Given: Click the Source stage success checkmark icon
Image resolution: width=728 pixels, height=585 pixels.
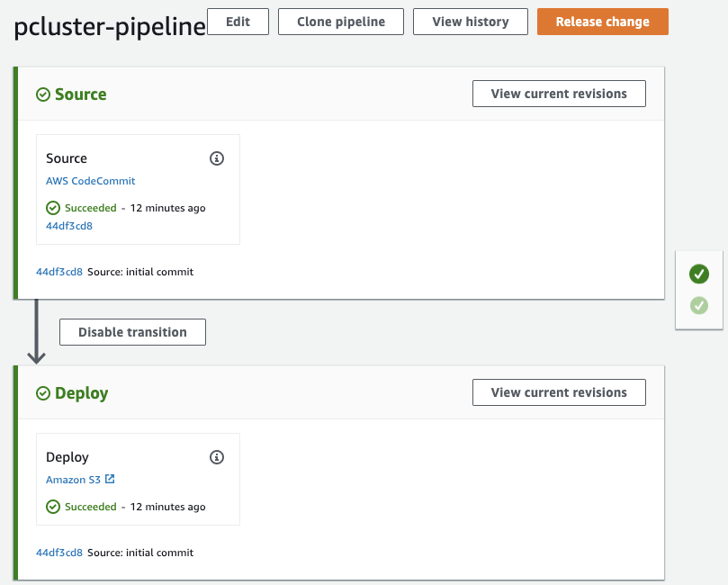Looking at the screenshot, I should (x=43, y=94).
